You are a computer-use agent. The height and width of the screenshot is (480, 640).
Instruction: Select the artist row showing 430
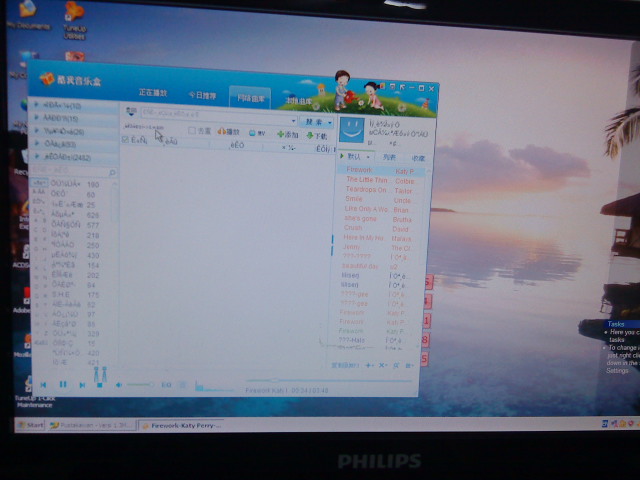coord(76,255)
